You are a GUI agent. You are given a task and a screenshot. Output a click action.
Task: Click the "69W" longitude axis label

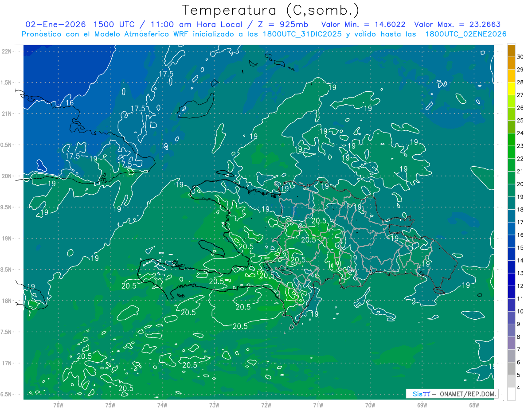[422, 405]
